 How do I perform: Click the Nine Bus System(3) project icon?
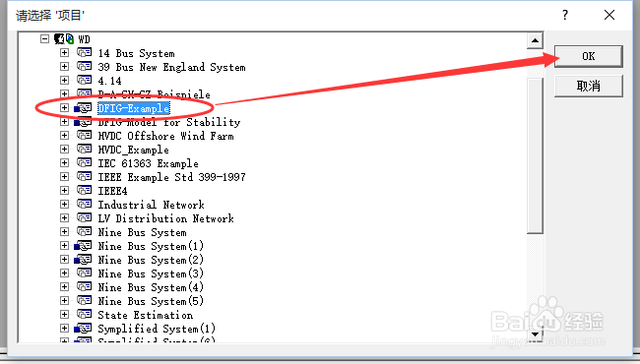(84, 273)
